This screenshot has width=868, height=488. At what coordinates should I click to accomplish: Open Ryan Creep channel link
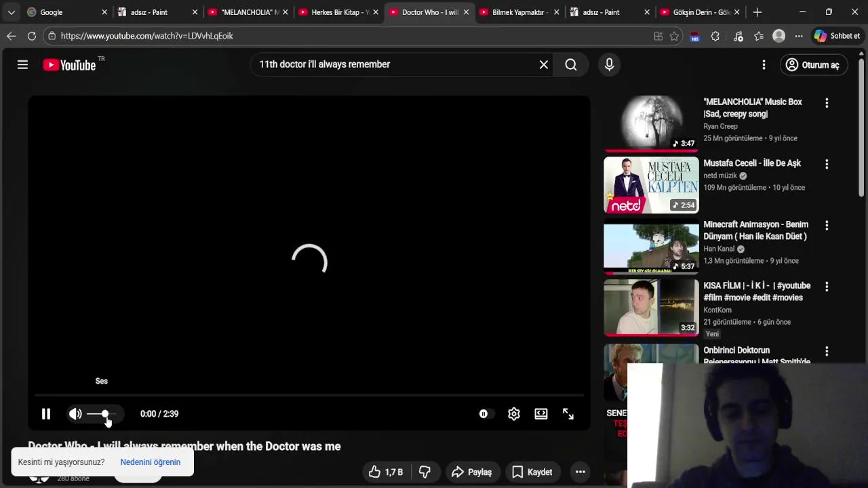coord(720,126)
